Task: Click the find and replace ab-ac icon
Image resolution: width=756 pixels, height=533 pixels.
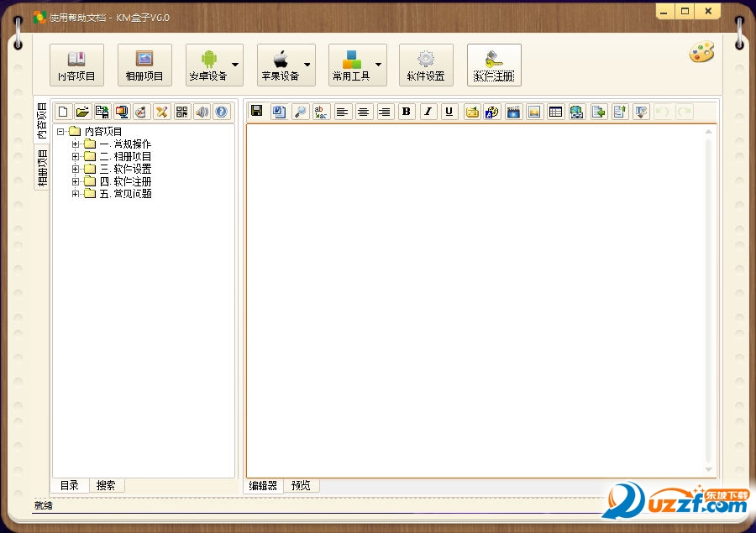Action: pos(321,112)
